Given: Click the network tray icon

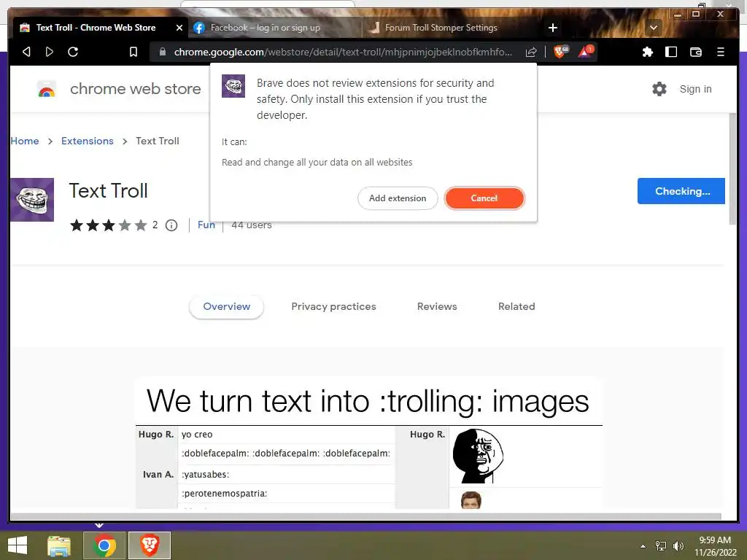Looking at the screenshot, I should [661, 546].
